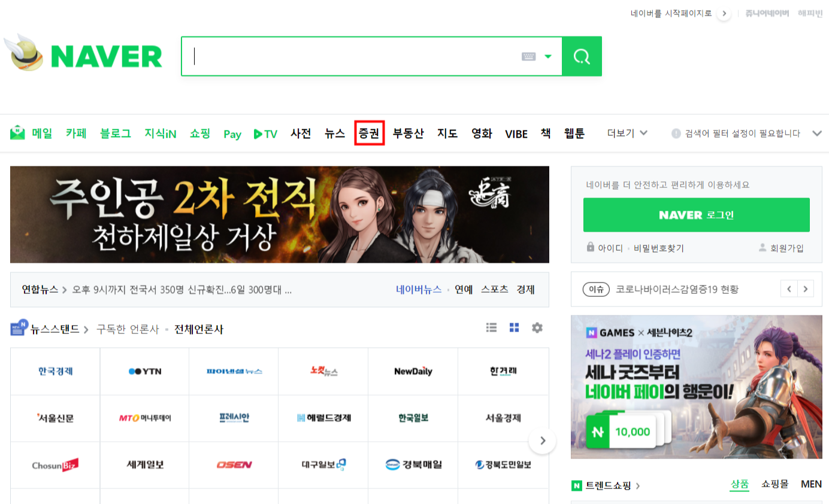Click the 주인공 2차 전직 game banner
This screenshot has width=829, height=504.
click(x=280, y=214)
